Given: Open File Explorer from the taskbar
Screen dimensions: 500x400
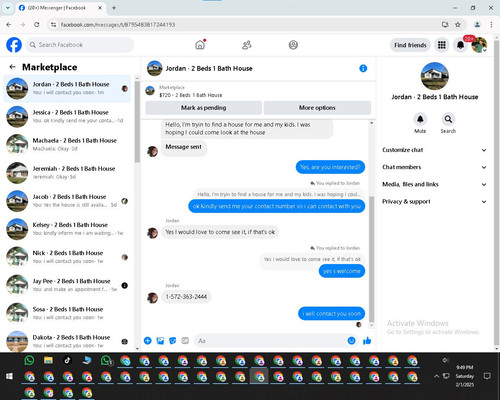Looking at the screenshot, I should click(48, 360).
